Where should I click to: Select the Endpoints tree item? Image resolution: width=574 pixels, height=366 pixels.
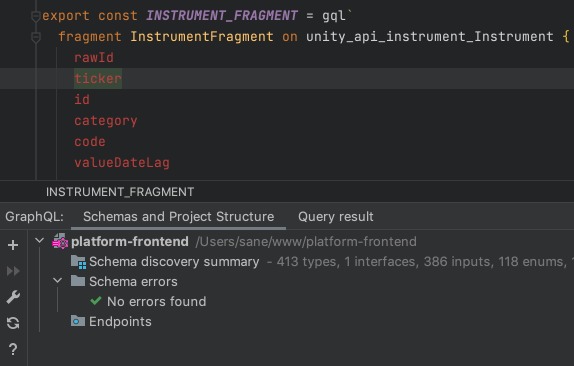pos(120,322)
